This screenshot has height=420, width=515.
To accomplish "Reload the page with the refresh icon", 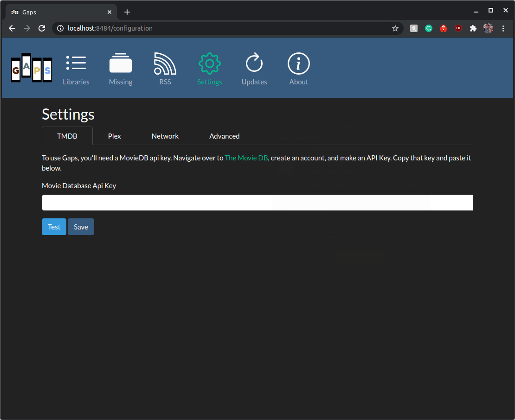I will click(42, 28).
